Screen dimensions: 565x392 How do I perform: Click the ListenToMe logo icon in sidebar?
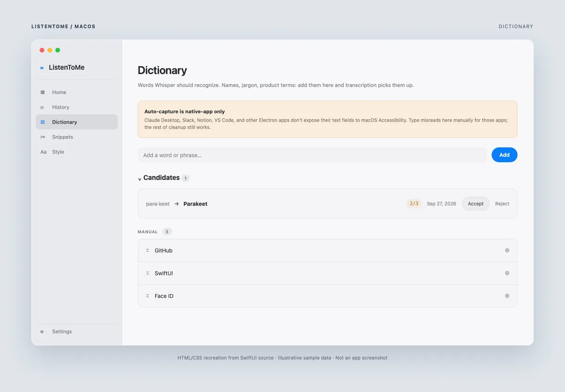[x=42, y=68]
